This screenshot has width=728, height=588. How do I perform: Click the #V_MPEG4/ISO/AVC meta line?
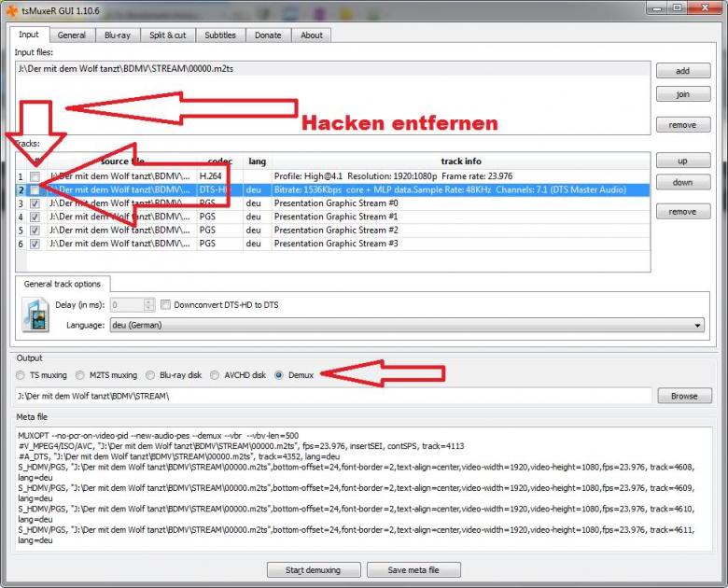click(241, 446)
